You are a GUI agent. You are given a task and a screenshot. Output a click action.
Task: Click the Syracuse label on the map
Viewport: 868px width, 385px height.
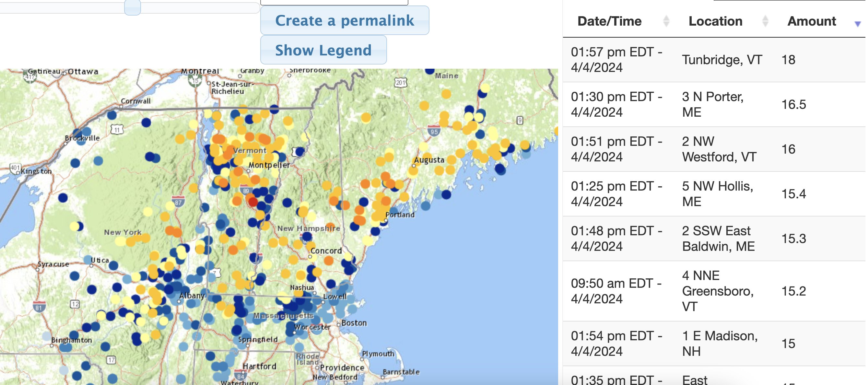tap(53, 264)
